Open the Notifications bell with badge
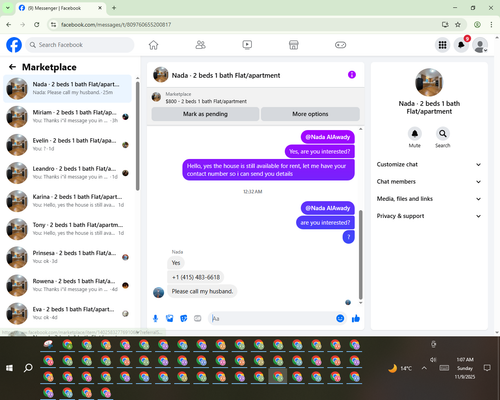Image resolution: width=500 pixels, height=400 pixels. (461, 45)
